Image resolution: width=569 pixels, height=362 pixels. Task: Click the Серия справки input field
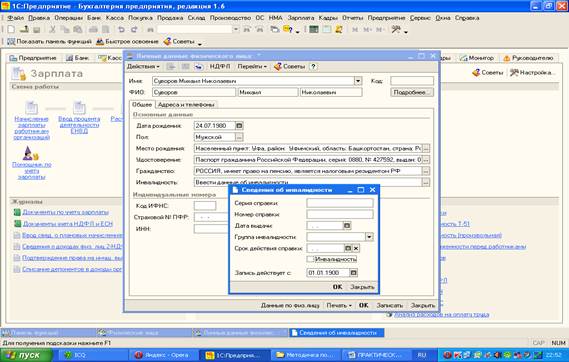point(340,203)
